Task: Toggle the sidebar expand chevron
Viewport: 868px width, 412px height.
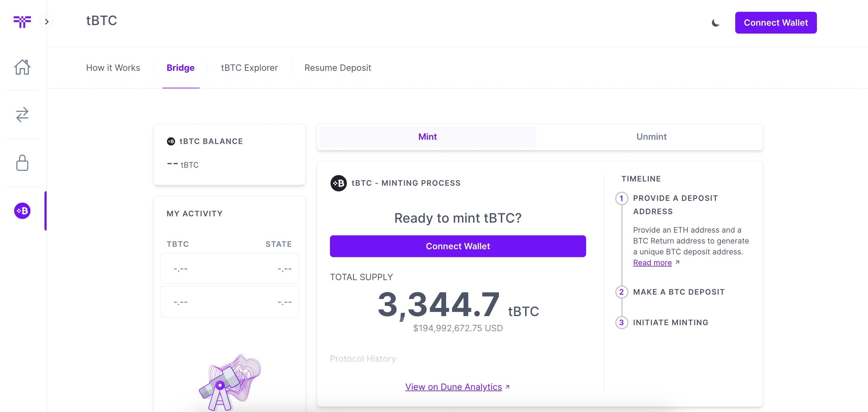Action: 47,21
